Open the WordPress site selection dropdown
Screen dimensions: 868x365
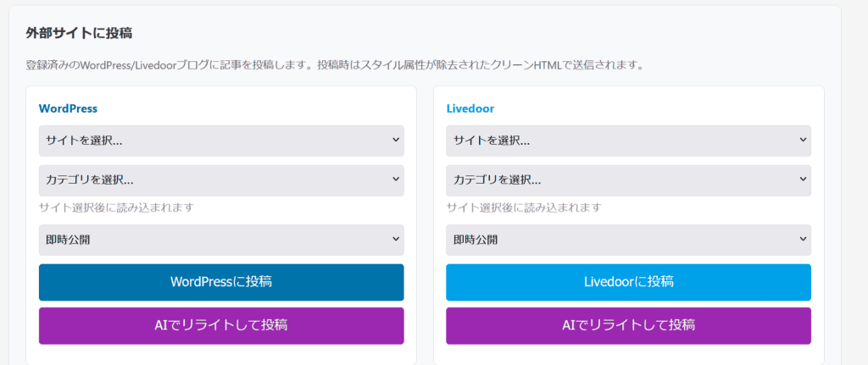(x=220, y=141)
